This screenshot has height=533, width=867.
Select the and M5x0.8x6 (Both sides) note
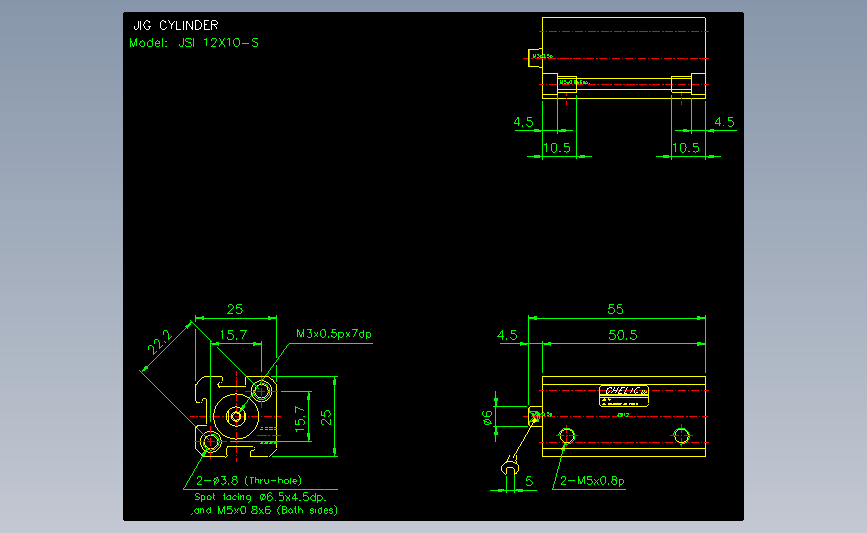point(264,510)
